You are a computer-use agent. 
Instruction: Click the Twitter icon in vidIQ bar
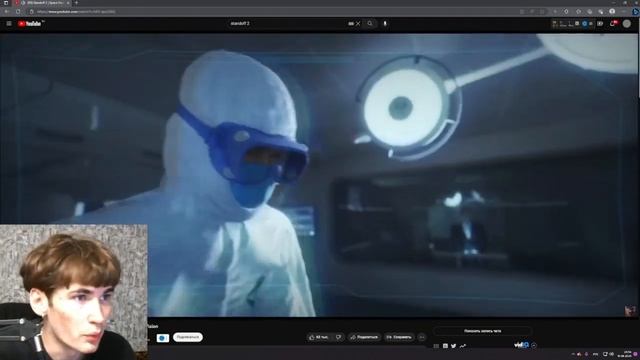(x=453, y=346)
